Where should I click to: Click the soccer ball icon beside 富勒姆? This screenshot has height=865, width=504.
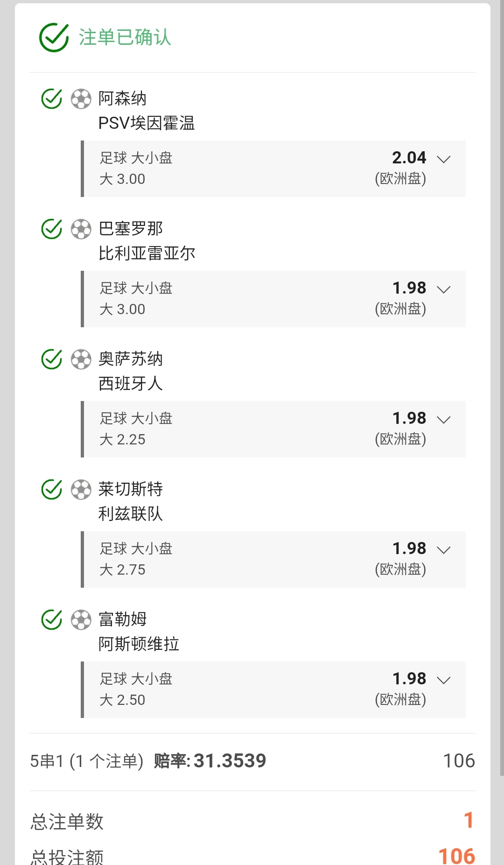coord(81,620)
